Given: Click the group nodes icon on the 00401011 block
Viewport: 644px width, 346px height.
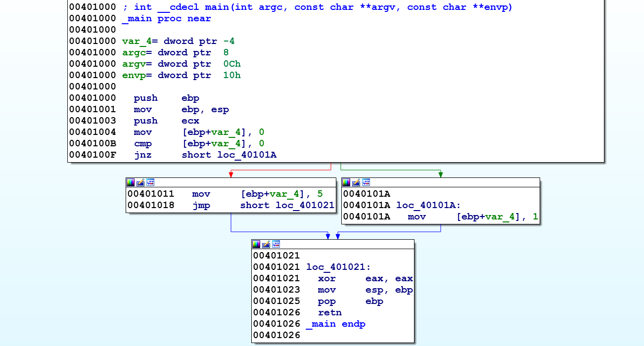Looking at the screenshot, I should (x=150, y=182).
